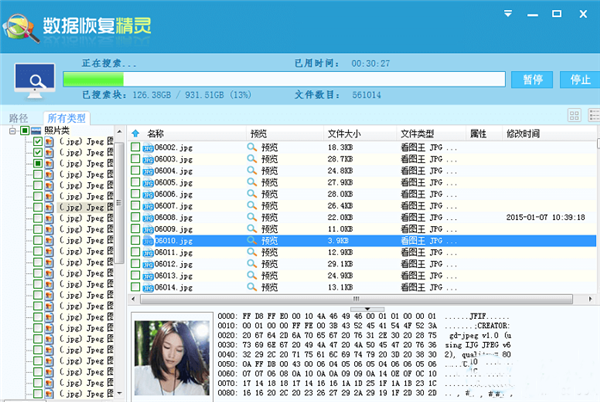Collapse the 照片类 tree node
This screenshot has width=600, height=402.
coord(12,131)
